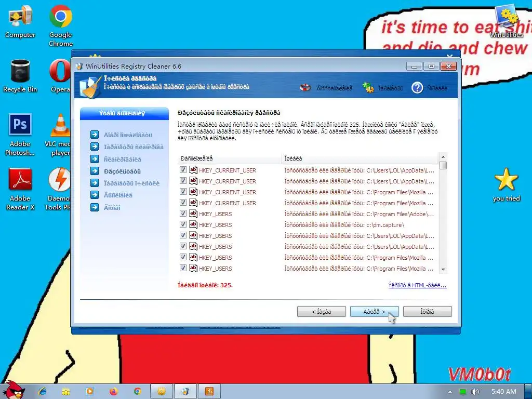Screen dimensions: 532x399
Task: Open the export to HTML link
Action: click(x=417, y=285)
